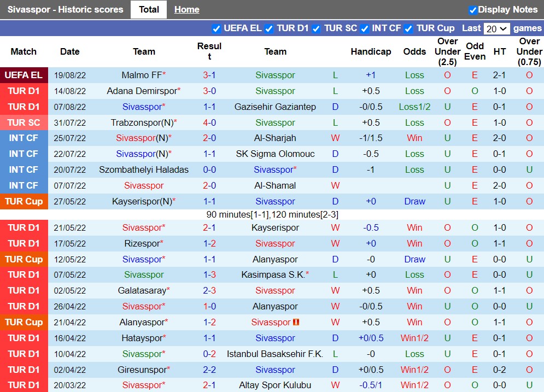Click the 3-1 result of the Malmo match
This screenshot has width=544, height=392.
[208, 75]
